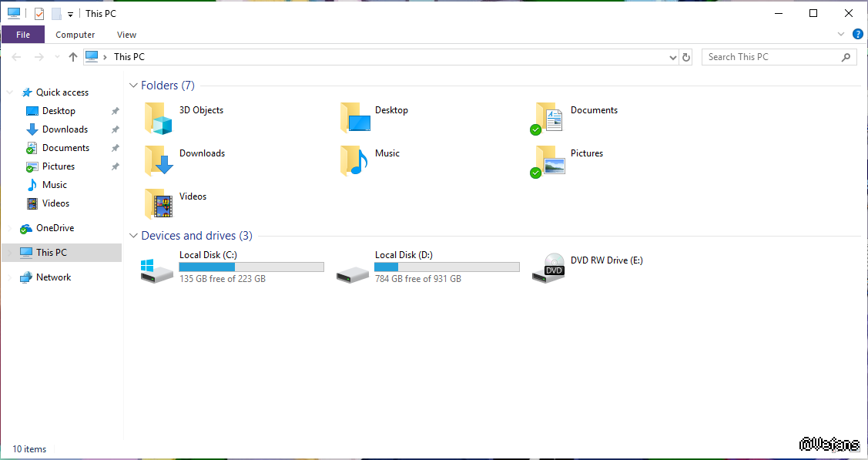Image resolution: width=868 pixels, height=460 pixels.
Task: Collapse the Devices and drives (3) group
Action: tap(132, 236)
